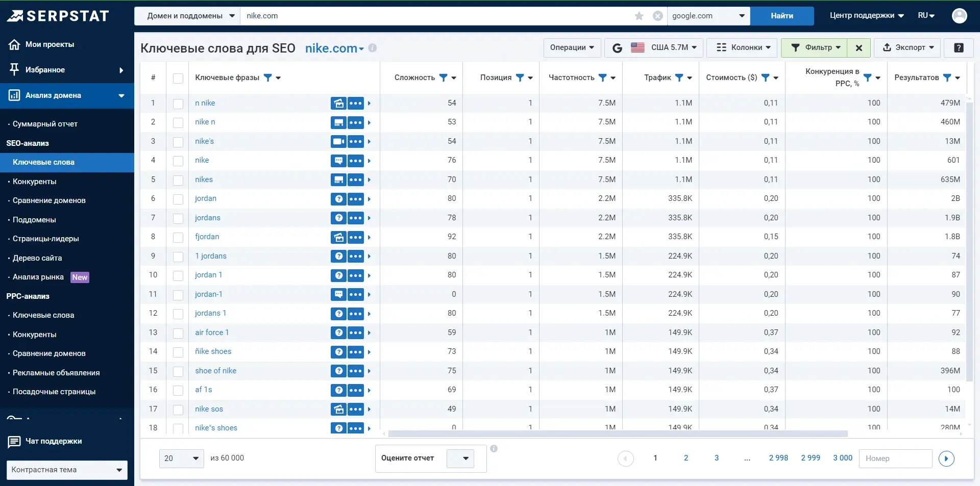Open Конкуренты under SEO-анализ
Viewport: 980px width, 486px height.
[x=35, y=182]
